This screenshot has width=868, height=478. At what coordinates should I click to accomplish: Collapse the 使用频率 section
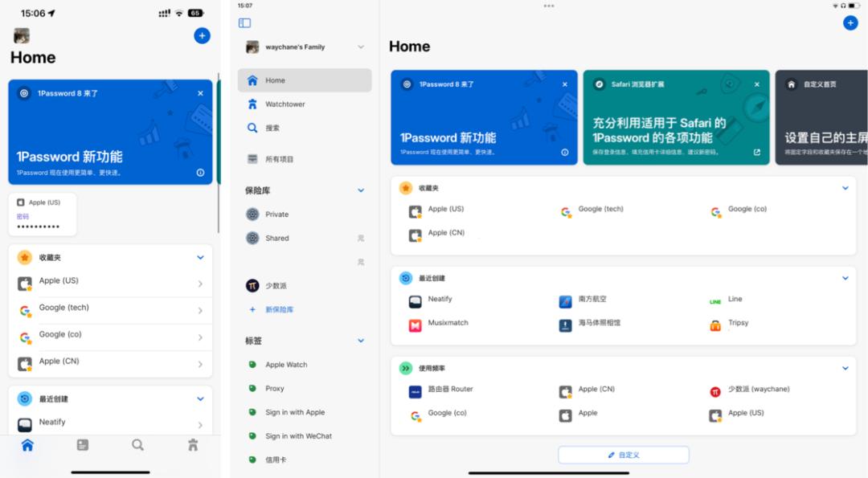(845, 369)
